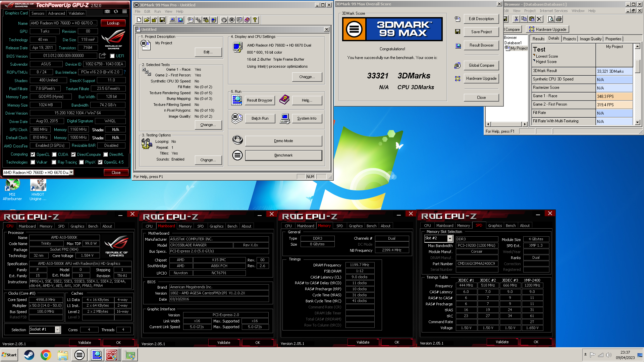Open the GPU-Z hamburger menu icon
The image size is (644, 362).
(124, 12)
